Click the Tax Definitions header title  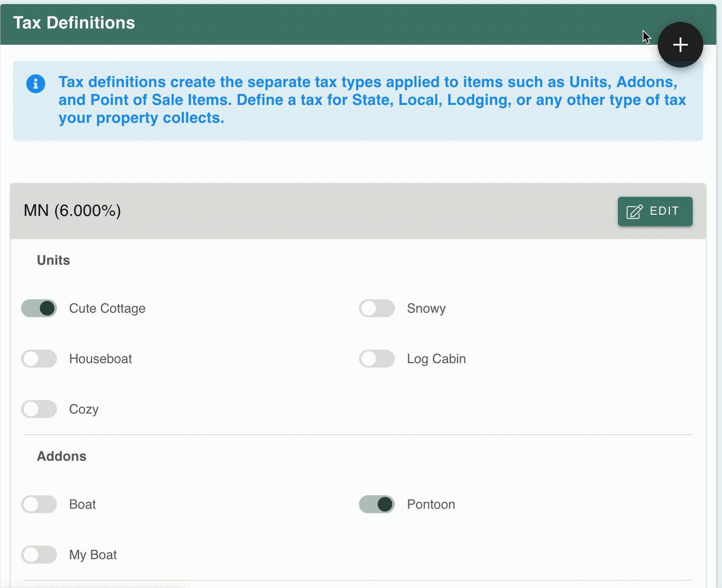(74, 23)
